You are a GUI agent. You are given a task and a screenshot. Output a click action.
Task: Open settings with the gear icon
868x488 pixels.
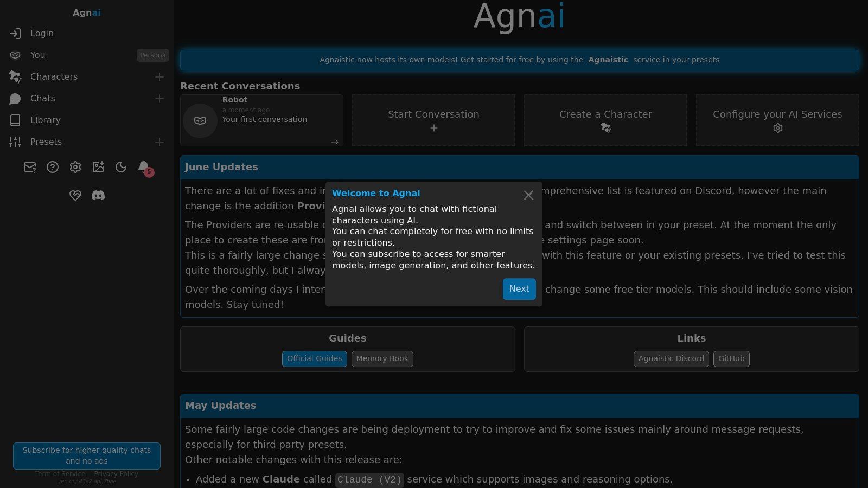click(x=75, y=167)
